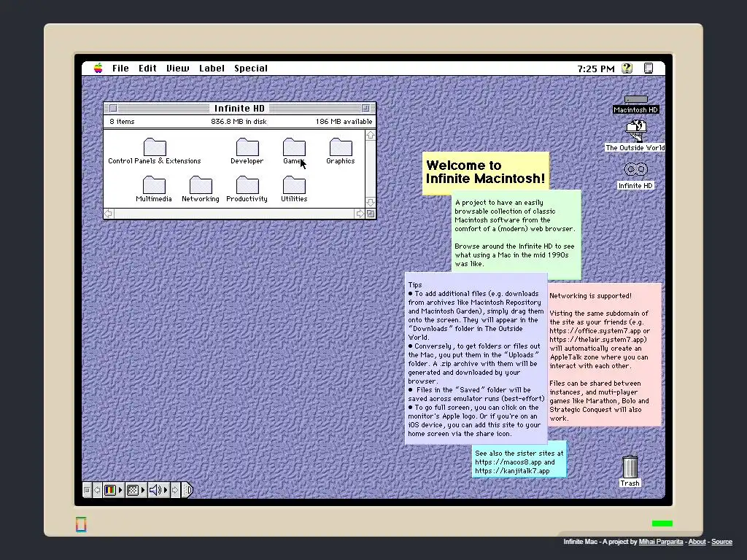Select the Games folder icon
747x560 pixels.
(294, 147)
